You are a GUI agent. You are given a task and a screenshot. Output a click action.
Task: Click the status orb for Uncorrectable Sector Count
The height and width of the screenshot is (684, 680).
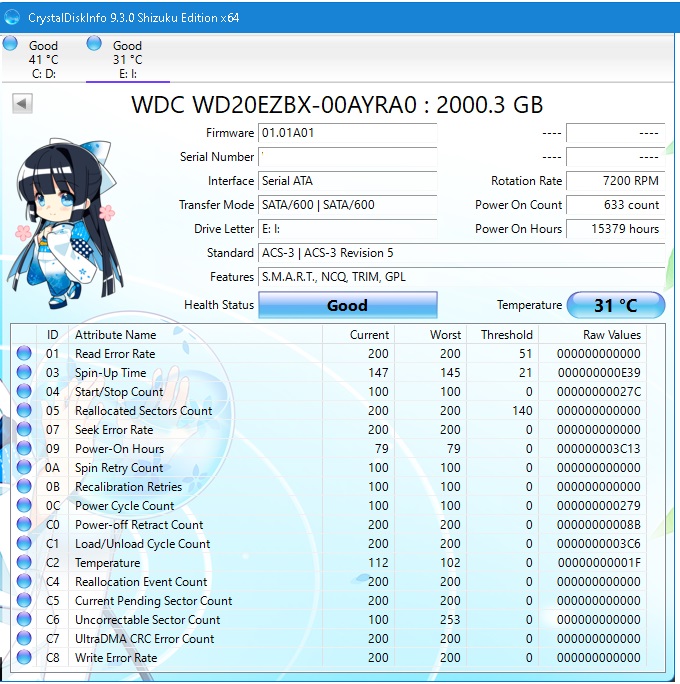(x=24, y=619)
